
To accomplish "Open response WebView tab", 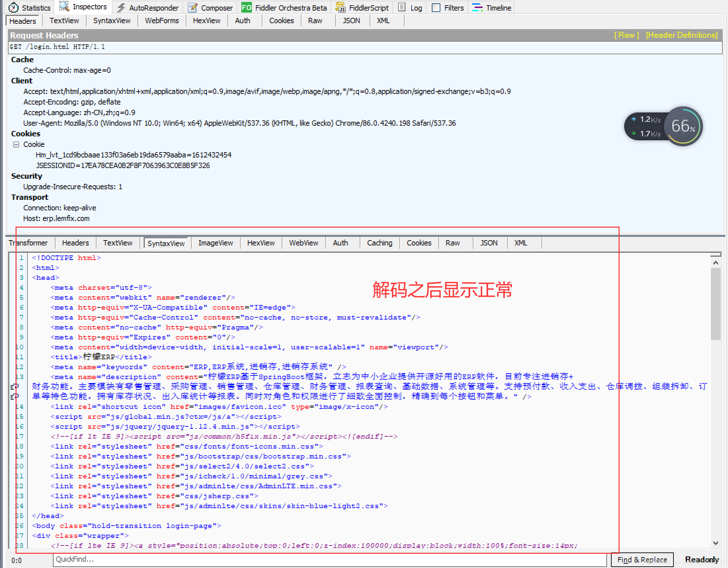I will tap(303, 243).
